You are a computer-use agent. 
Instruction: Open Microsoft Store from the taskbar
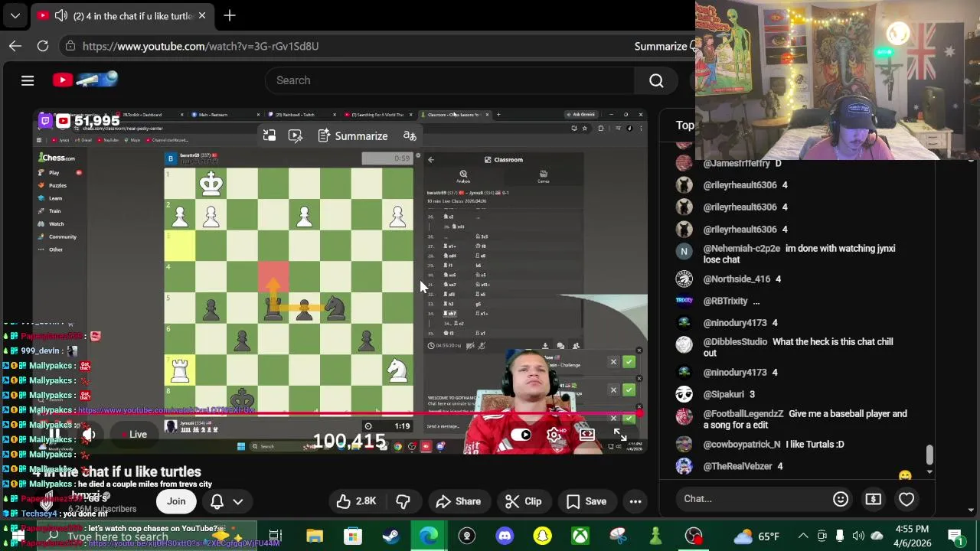click(x=352, y=536)
